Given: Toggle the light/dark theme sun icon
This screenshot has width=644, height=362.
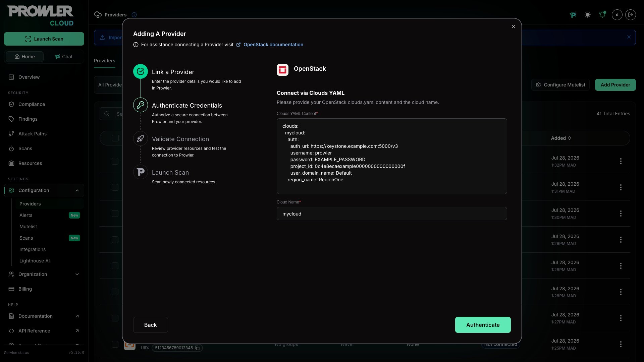Looking at the screenshot, I should click(x=588, y=15).
